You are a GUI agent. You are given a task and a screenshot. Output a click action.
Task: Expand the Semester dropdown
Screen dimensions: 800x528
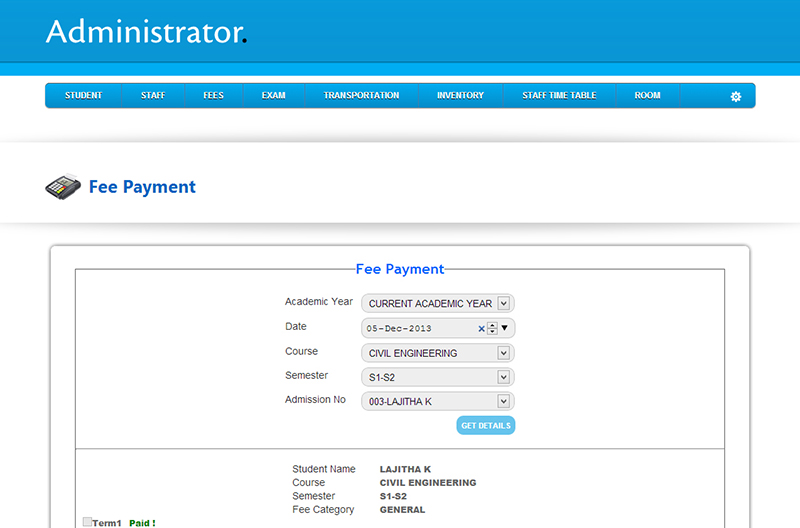pos(437,377)
